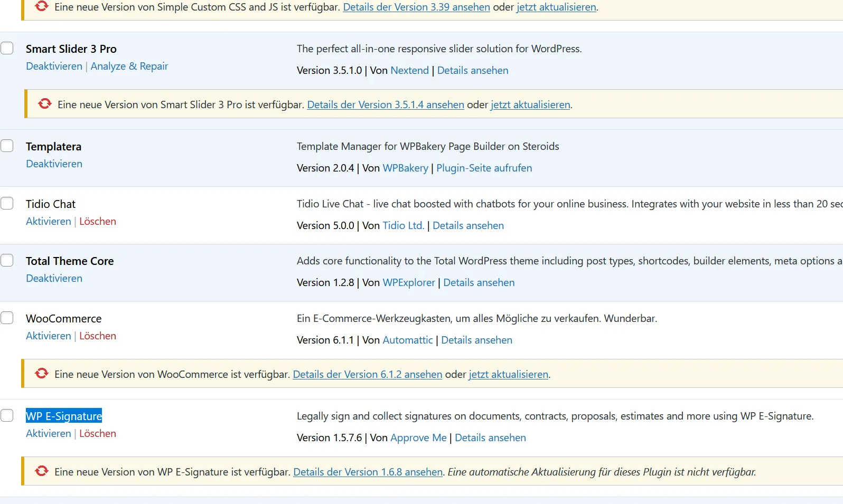
Task: Open Details der Version 1.6.8 ansehen
Action: pyautogui.click(x=368, y=472)
